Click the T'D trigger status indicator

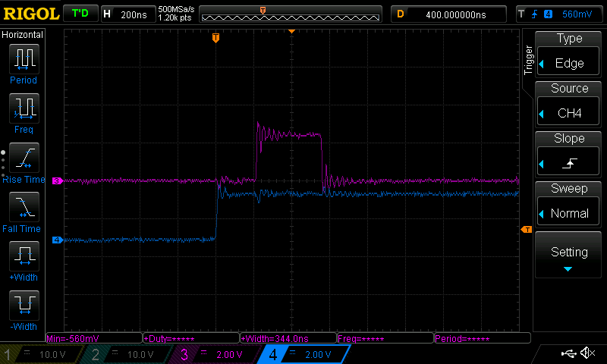[80, 14]
